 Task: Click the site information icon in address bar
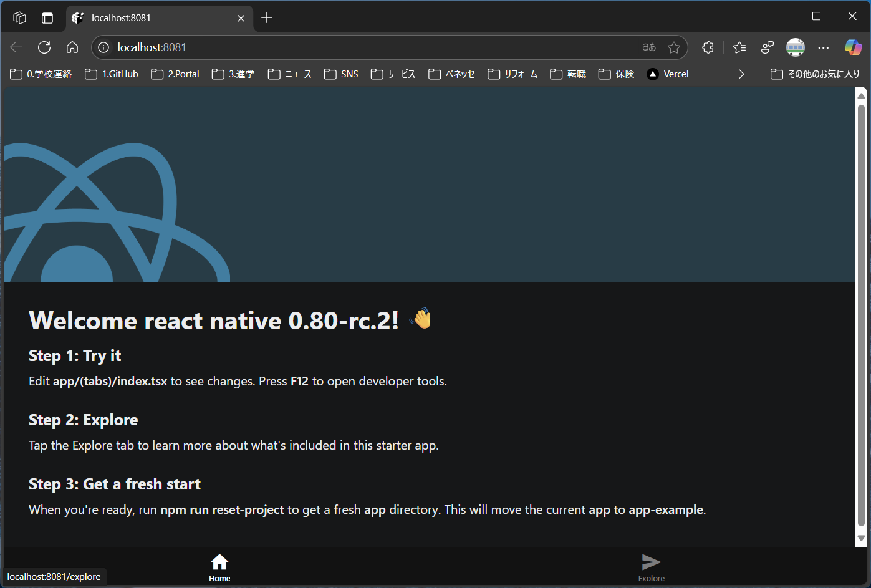coord(103,47)
